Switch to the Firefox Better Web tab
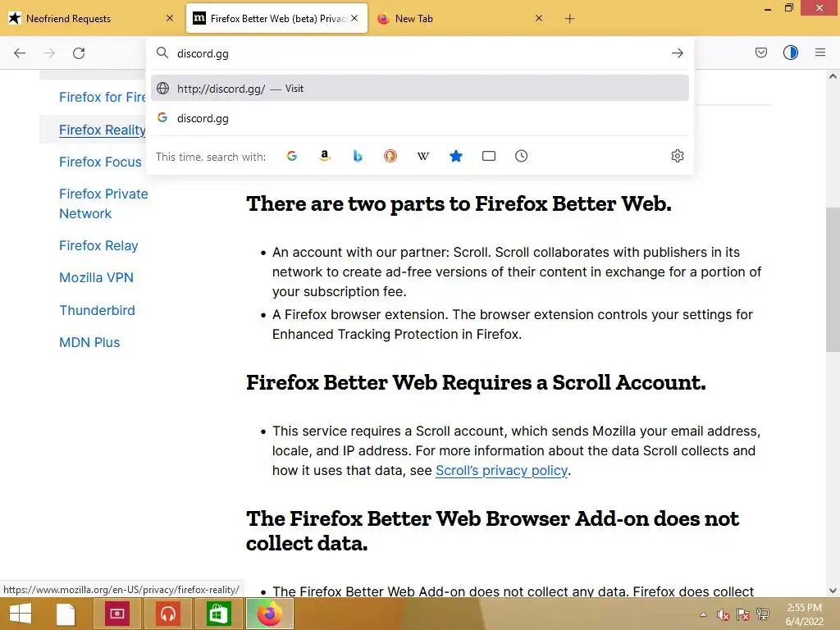Screen dimensions: 840x630 tap(277, 18)
